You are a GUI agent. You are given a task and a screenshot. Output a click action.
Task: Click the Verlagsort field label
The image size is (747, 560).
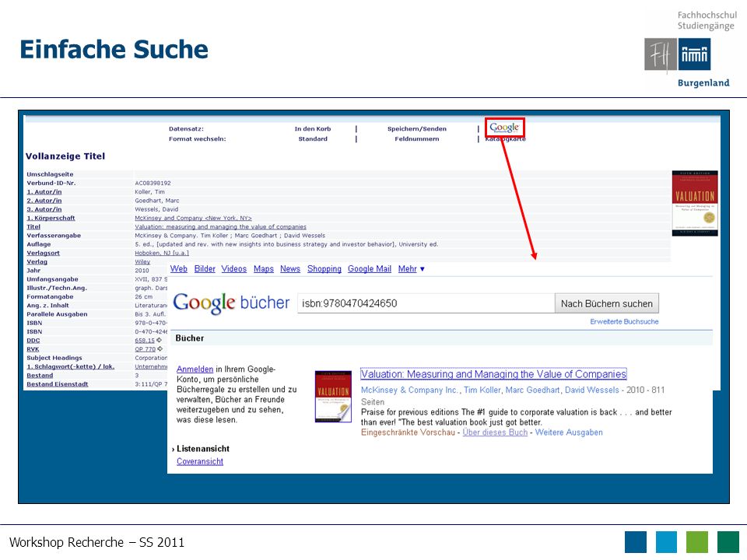pyautogui.click(x=44, y=253)
